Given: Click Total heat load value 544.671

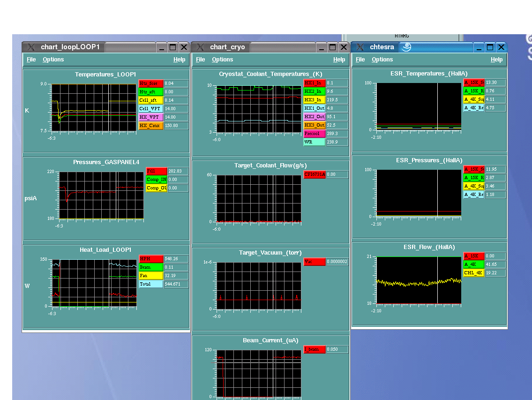Looking at the screenshot, I should coord(176,284).
